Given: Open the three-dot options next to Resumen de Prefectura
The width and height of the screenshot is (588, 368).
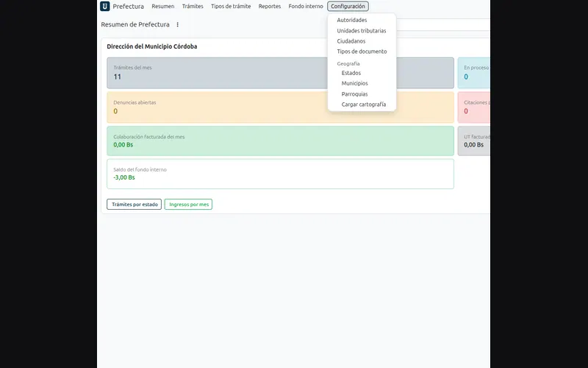Looking at the screenshot, I should [x=177, y=24].
